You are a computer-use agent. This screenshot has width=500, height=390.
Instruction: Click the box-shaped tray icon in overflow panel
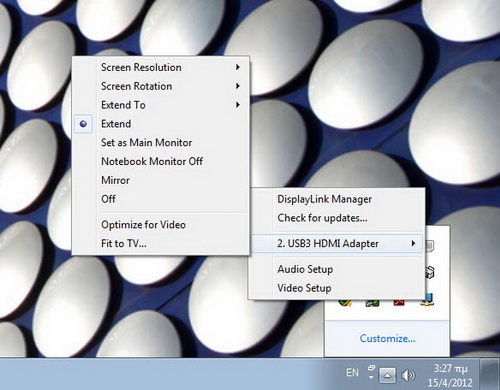tap(430, 273)
